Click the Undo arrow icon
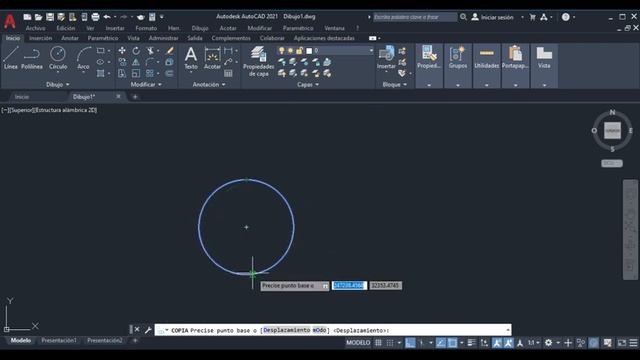Viewport: 640px width, 360px height. (107, 17)
